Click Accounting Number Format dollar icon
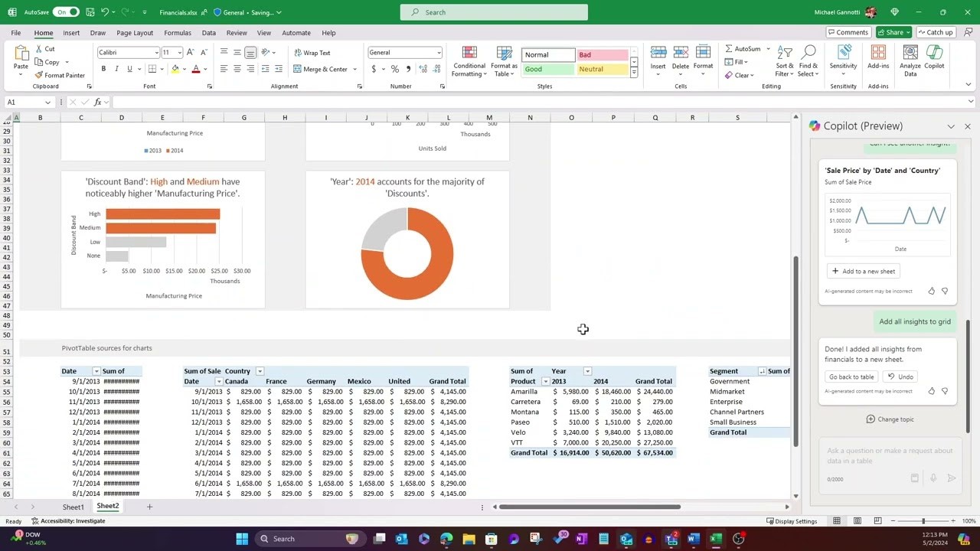Image resolution: width=980 pixels, height=551 pixels. [374, 69]
